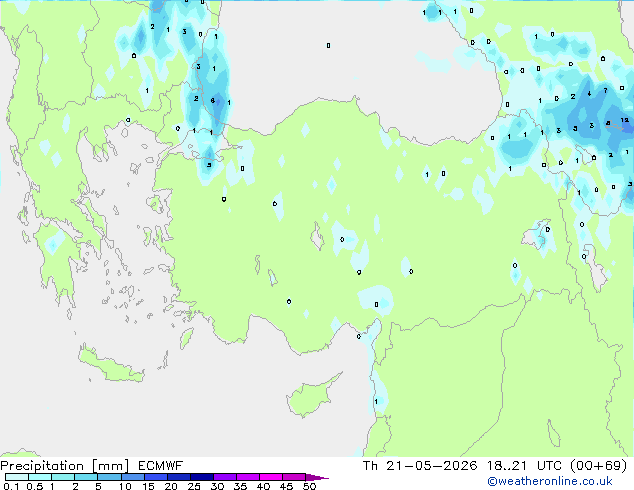Click the '50' legend scale label
Image resolution: width=634 pixels, height=490 pixels.
(x=309, y=486)
